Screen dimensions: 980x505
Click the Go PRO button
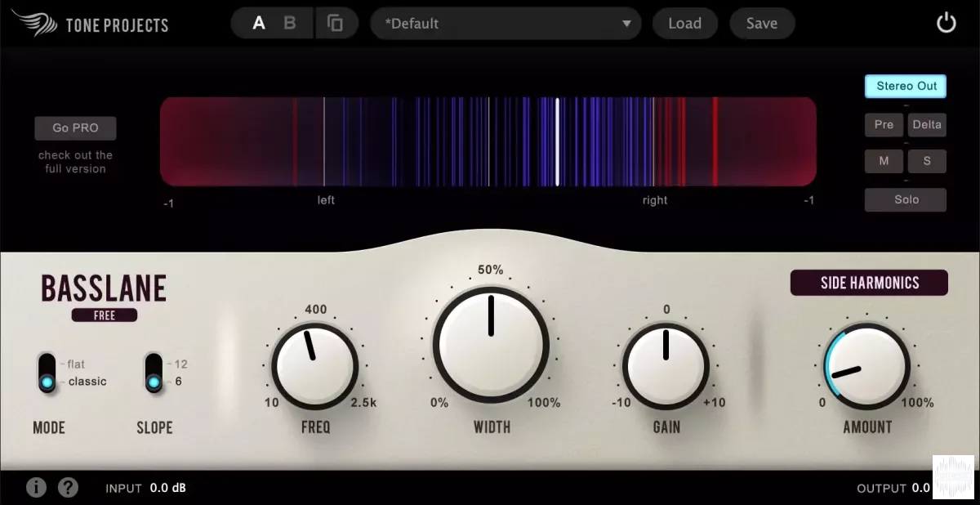(x=75, y=128)
